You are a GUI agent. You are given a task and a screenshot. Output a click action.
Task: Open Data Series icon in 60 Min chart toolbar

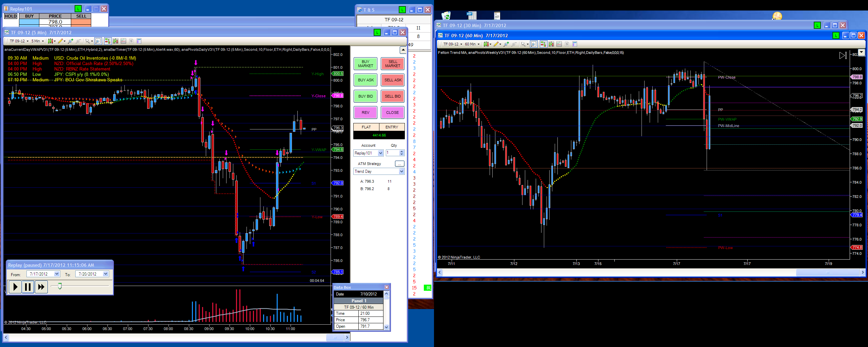point(551,44)
